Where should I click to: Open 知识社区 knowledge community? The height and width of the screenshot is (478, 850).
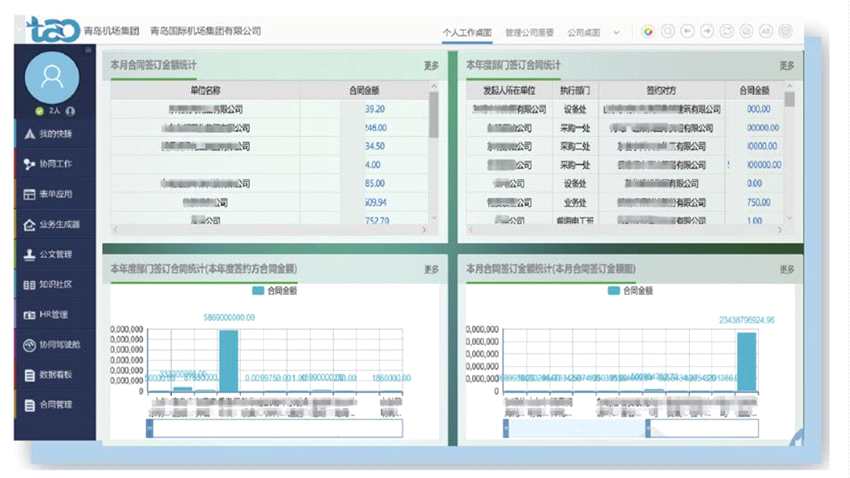pyautogui.click(x=55, y=285)
